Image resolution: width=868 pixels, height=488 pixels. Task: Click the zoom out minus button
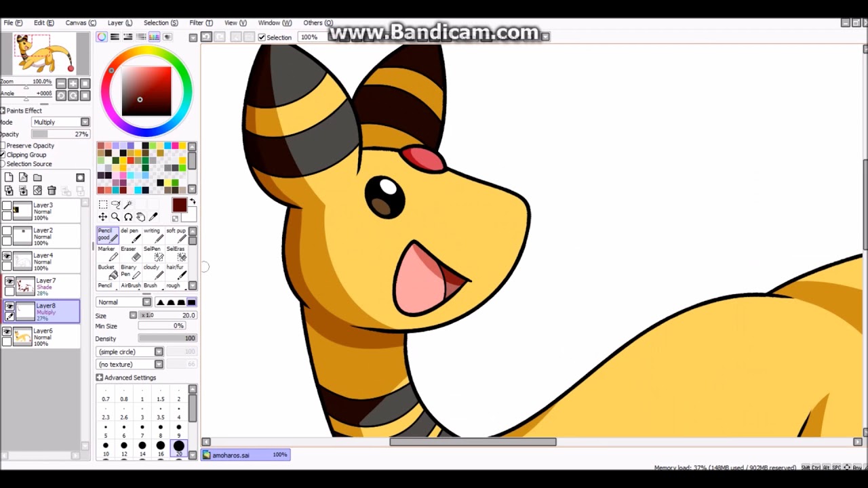pos(61,83)
